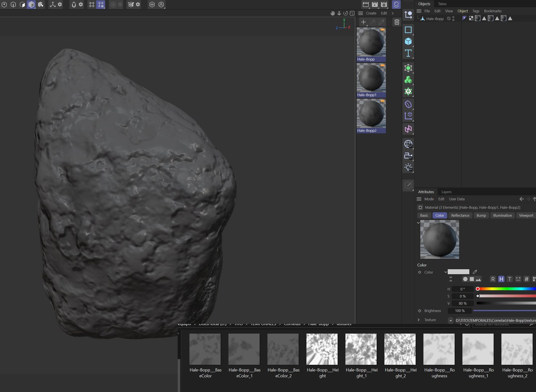Delete material with trash icon
Image resolution: width=536 pixels, height=392 pixels.
coord(397,22)
